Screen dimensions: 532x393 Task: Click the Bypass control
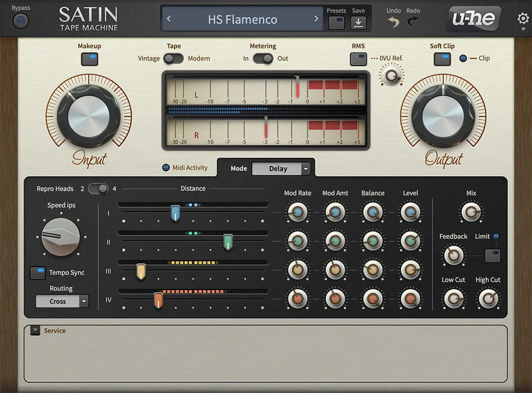20,20
